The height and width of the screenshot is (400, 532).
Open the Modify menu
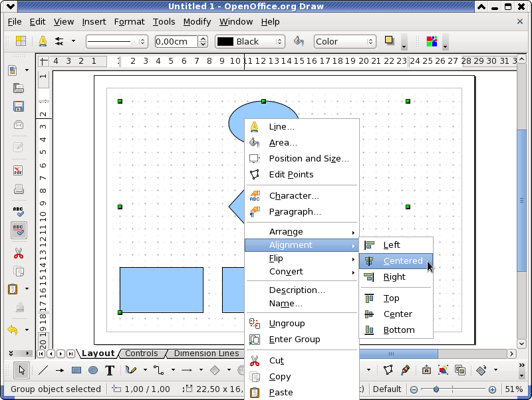[197, 22]
